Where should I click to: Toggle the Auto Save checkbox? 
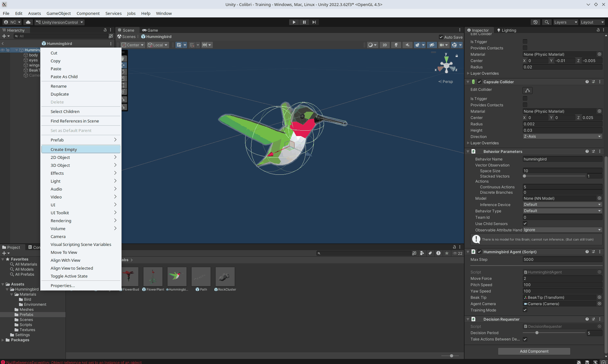click(441, 37)
